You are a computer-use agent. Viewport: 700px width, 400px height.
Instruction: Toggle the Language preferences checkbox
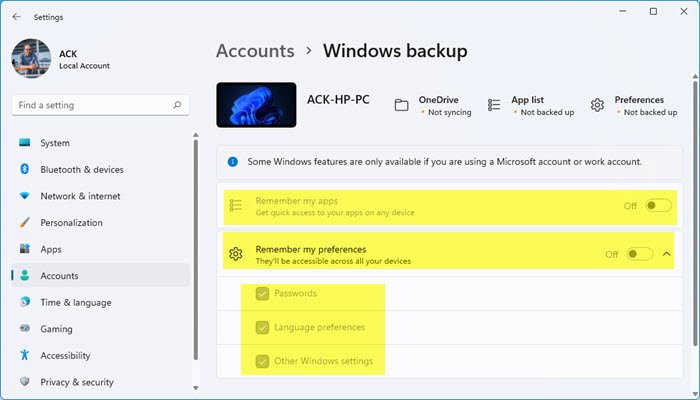(262, 327)
